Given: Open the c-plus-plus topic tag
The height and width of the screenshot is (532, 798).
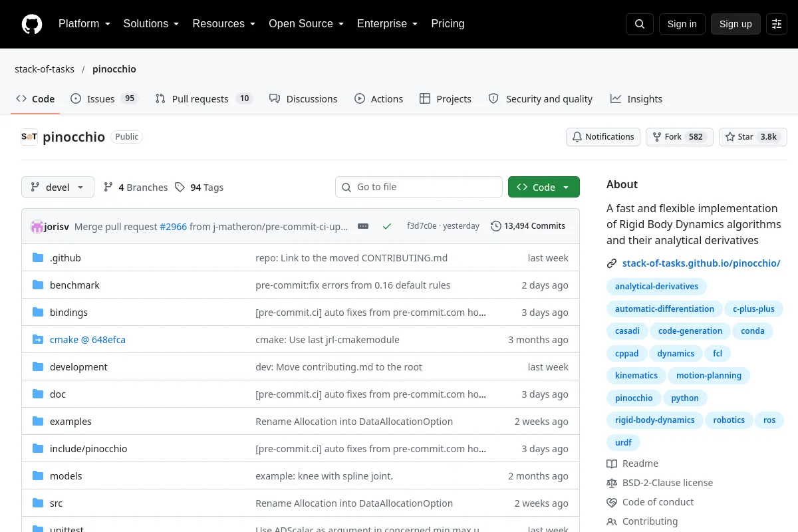Looking at the screenshot, I should [x=753, y=309].
